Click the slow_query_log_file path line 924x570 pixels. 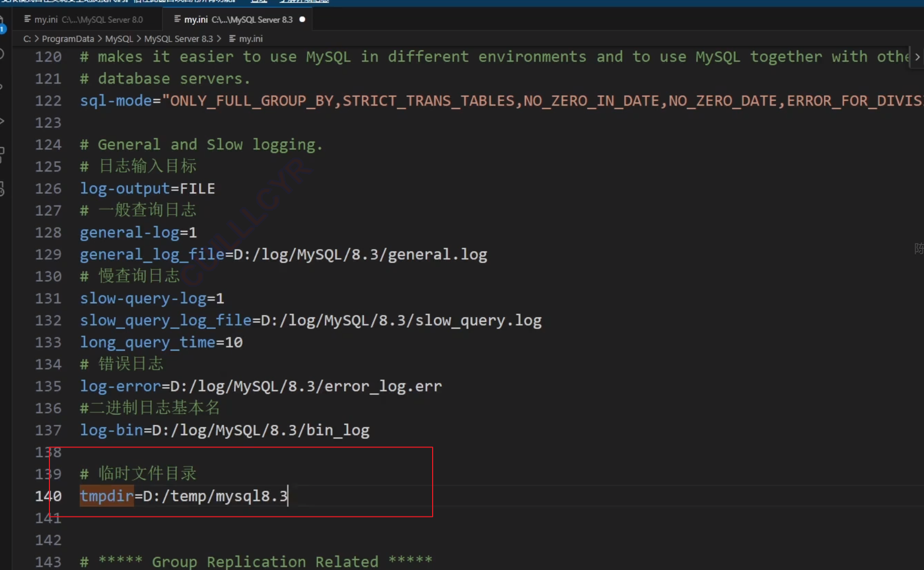click(311, 320)
